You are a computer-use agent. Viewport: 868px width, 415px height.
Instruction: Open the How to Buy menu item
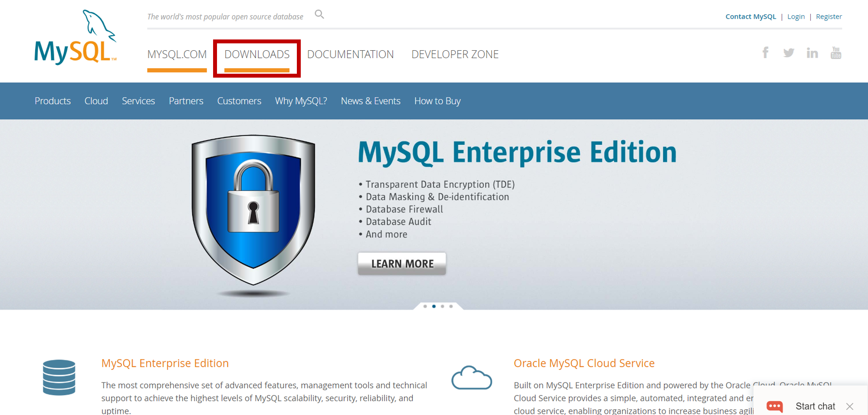(437, 101)
